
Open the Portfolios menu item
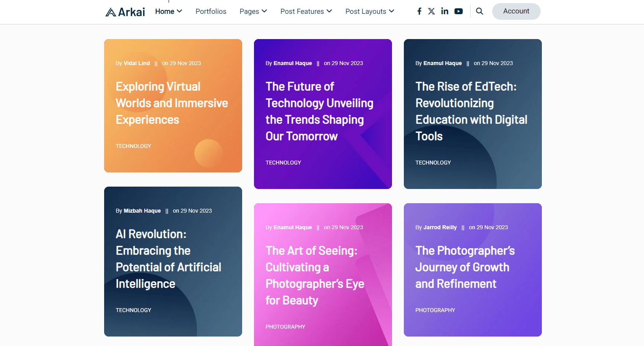coord(211,11)
